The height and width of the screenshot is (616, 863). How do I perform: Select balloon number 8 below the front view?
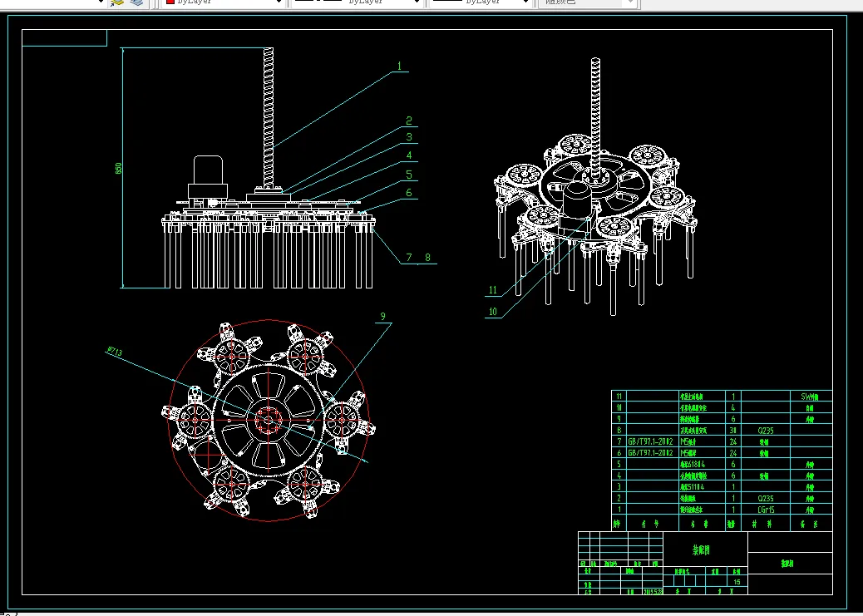click(x=427, y=257)
